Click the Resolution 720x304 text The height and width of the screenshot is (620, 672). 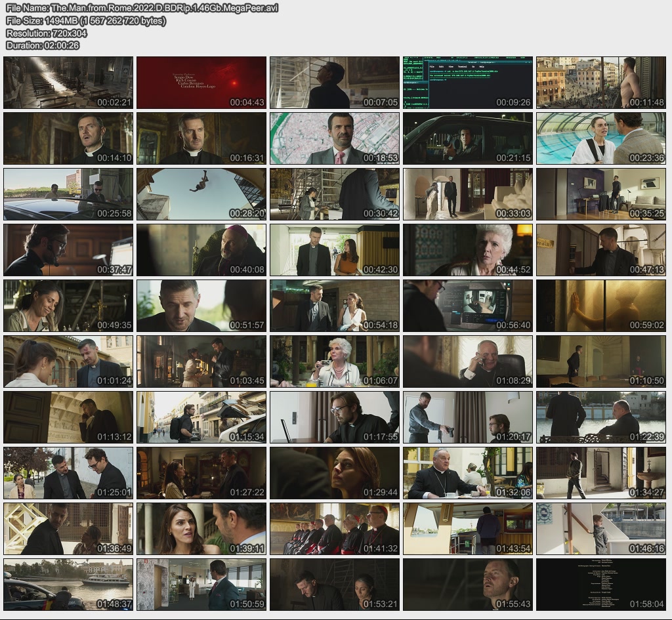pyautogui.click(x=47, y=33)
